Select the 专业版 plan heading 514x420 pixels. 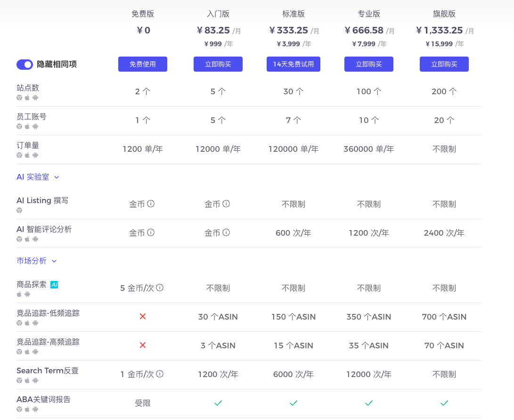pyautogui.click(x=369, y=14)
